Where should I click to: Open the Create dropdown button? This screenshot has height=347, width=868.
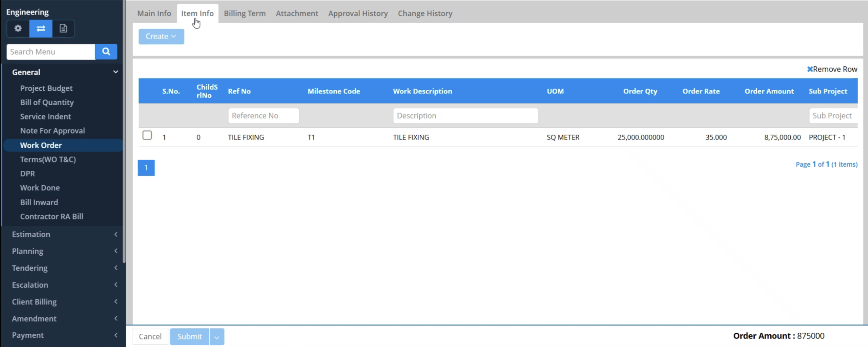pyautogui.click(x=161, y=36)
